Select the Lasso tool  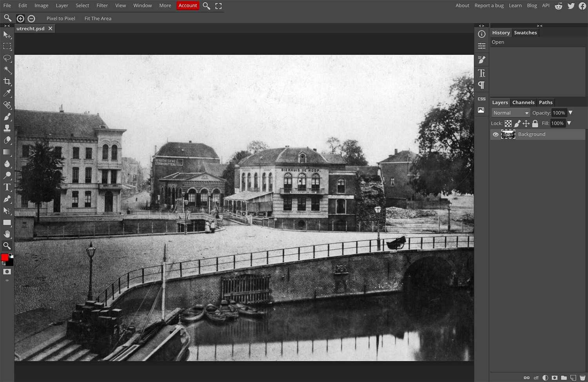click(x=7, y=58)
